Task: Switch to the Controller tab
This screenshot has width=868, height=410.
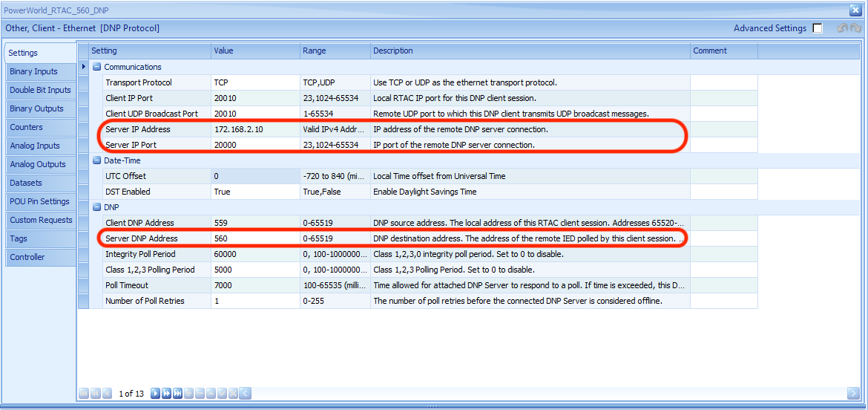Action: pos(41,257)
